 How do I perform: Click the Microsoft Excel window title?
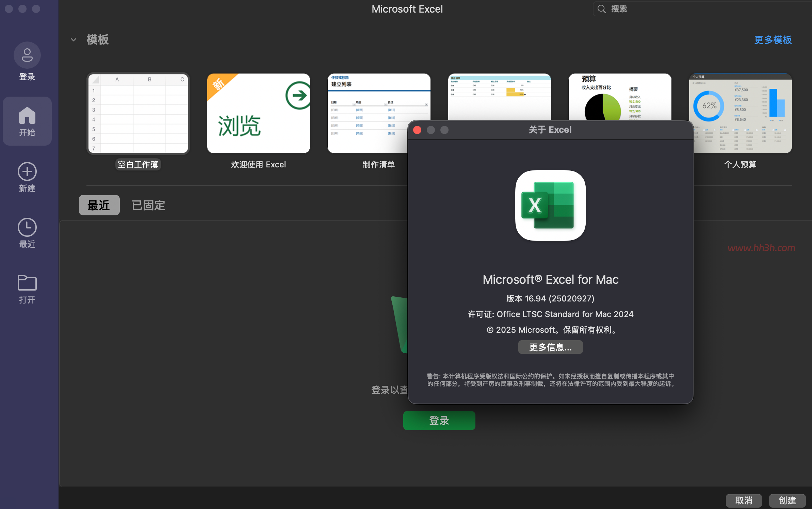click(407, 9)
